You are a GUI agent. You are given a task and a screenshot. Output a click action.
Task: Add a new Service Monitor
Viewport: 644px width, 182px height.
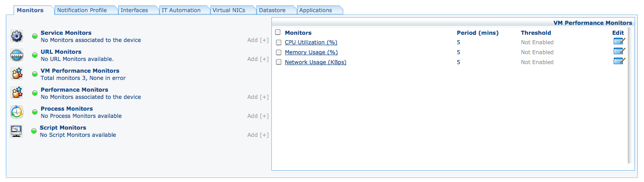258,40
